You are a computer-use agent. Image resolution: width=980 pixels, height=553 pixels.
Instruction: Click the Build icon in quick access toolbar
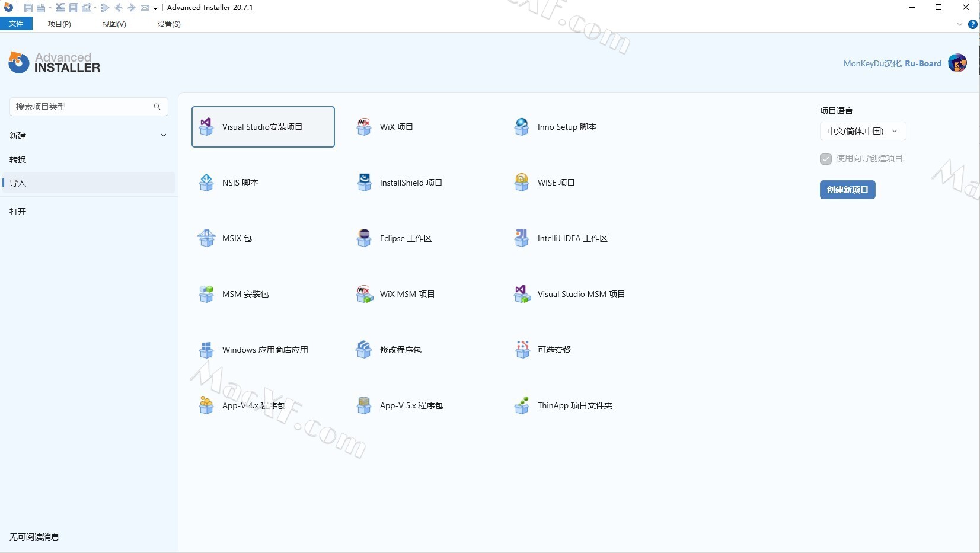41,8
